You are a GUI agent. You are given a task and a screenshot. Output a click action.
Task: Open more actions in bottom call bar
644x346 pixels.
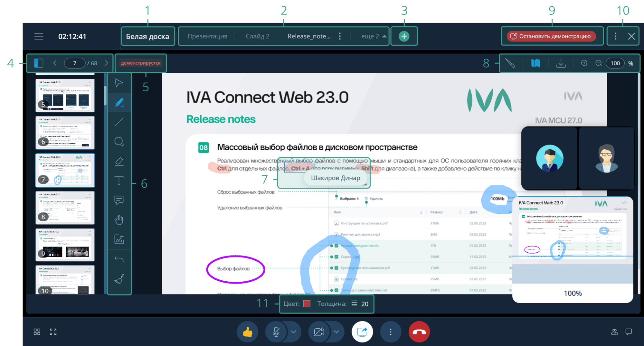(391, 332)
